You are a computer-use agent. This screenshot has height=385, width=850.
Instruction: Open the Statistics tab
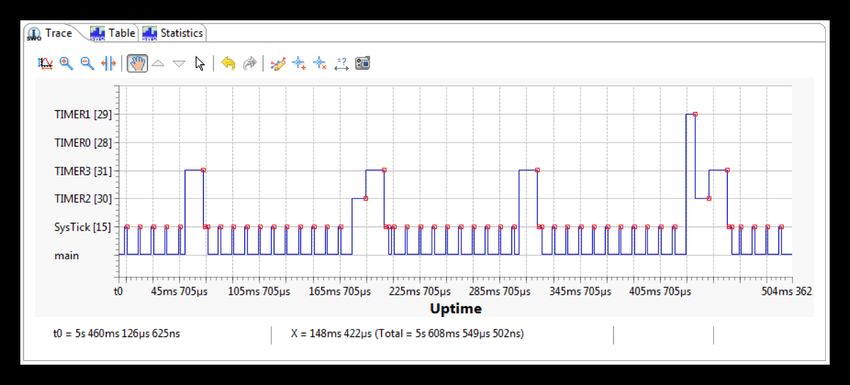(172, 33)
